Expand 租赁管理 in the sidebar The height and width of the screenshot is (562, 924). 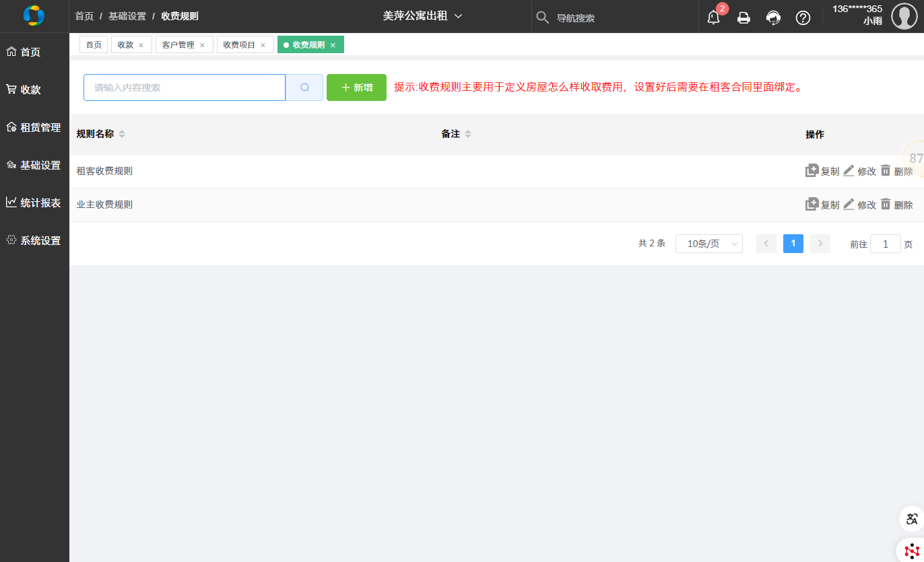coord(34,127)
